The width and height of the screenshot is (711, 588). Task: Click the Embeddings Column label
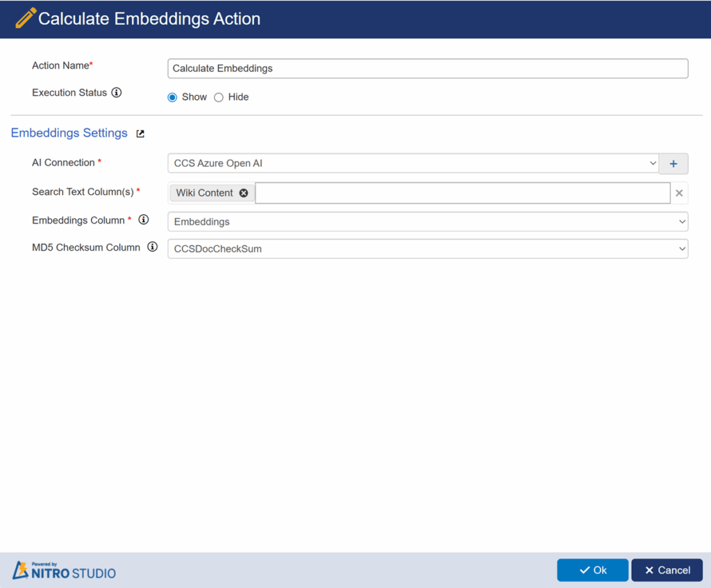click(x=78, y=220)
